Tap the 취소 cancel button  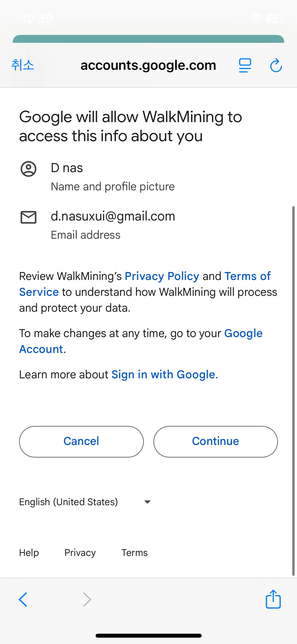tap(23, 65)
